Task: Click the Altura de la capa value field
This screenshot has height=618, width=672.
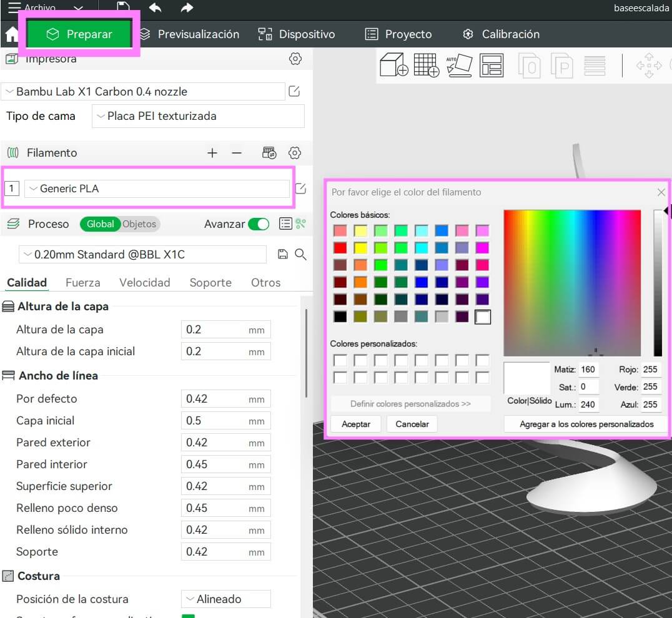Action: (226, 330)
